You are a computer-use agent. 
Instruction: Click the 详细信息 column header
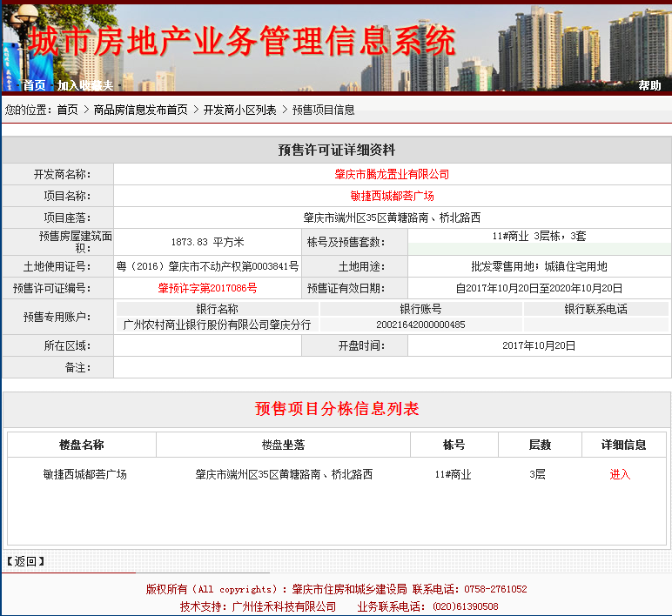[623, 445]
